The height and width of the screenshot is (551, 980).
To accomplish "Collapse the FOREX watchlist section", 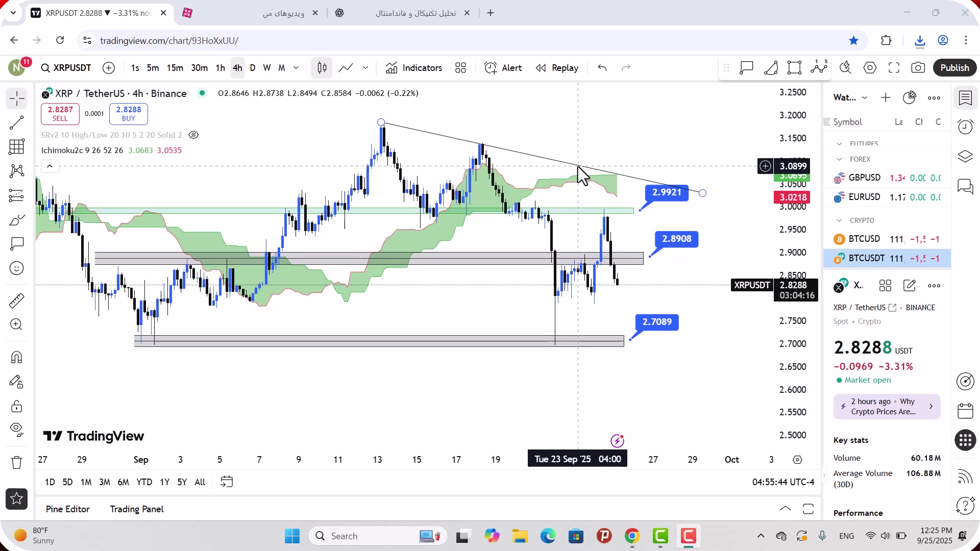I will (839, 160).
